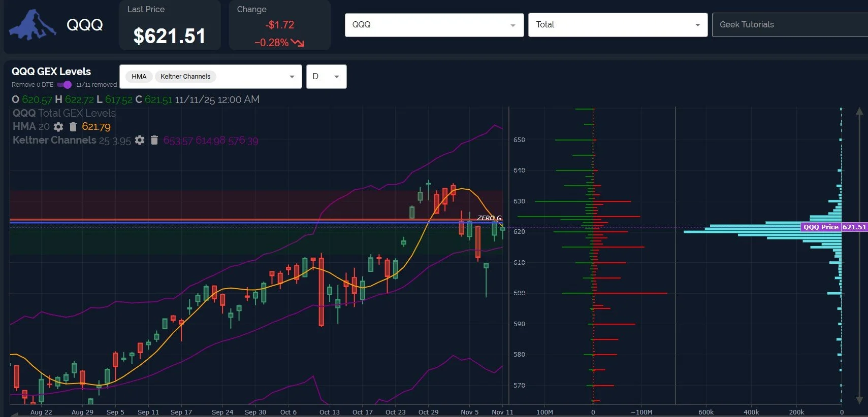The width and height of the screenshot is (868, 417).
Task: Click the large QQQ ticker title
Action: (x=85, y=24)
